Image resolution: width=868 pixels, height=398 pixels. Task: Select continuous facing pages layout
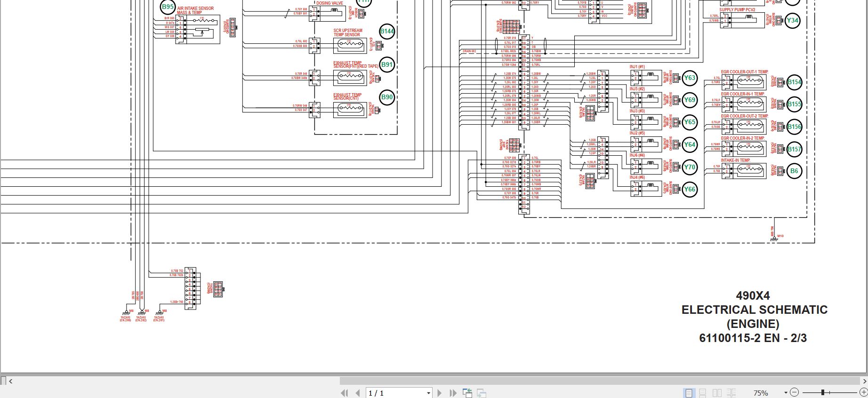click(731, 393)
